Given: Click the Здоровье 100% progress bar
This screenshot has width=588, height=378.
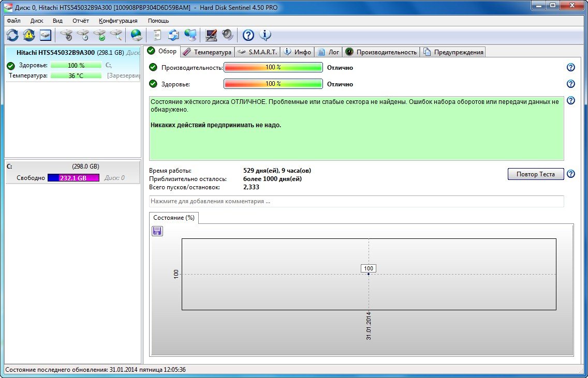Looking at the screenshot, I should (273, 84).
